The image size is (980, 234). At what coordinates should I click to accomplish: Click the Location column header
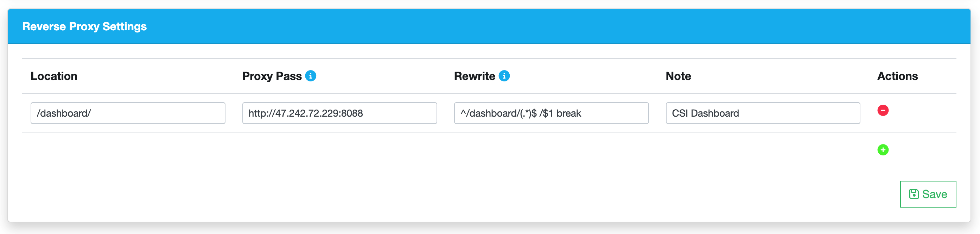point(54,76)
